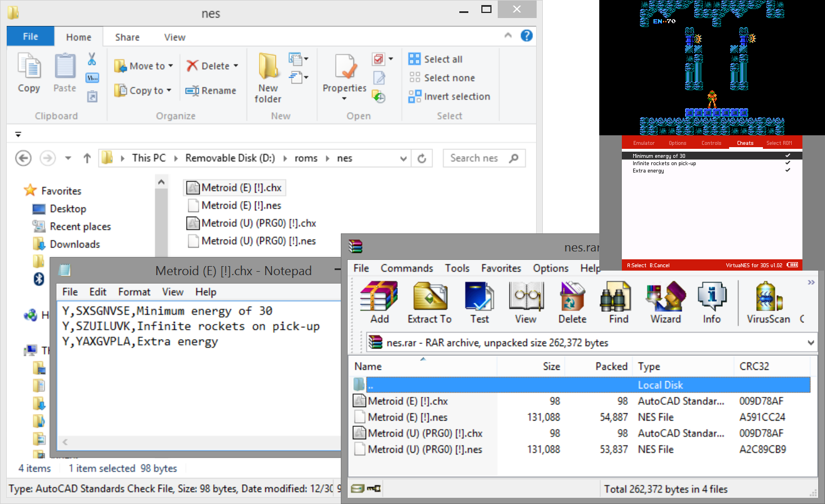Expand the Properties dropdown arrow
This screenshot has width=825, height=504.
(344, 99)
